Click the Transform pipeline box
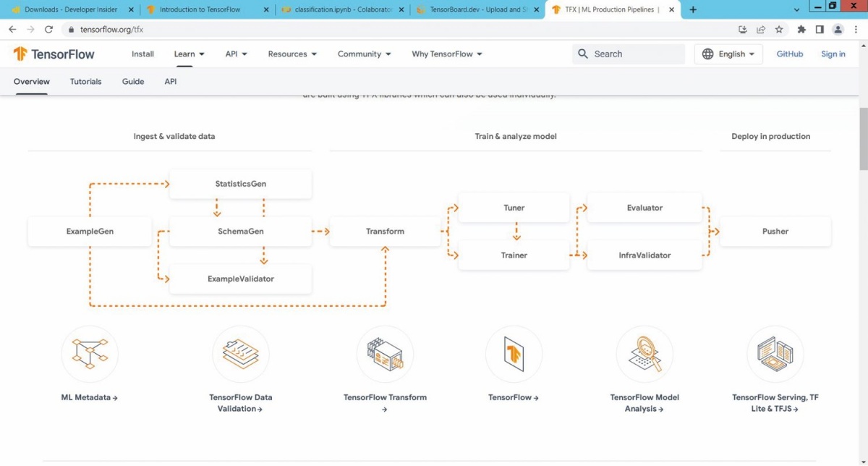 (x=385, y=232)
